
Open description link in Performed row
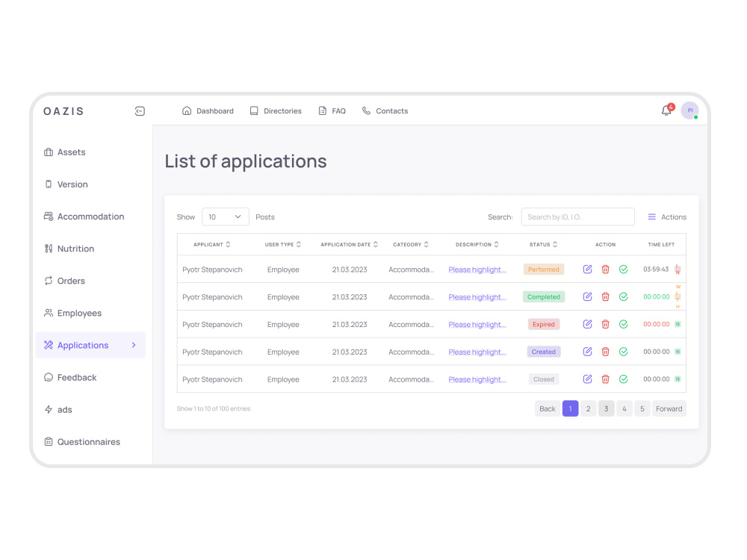coord(477,270)
